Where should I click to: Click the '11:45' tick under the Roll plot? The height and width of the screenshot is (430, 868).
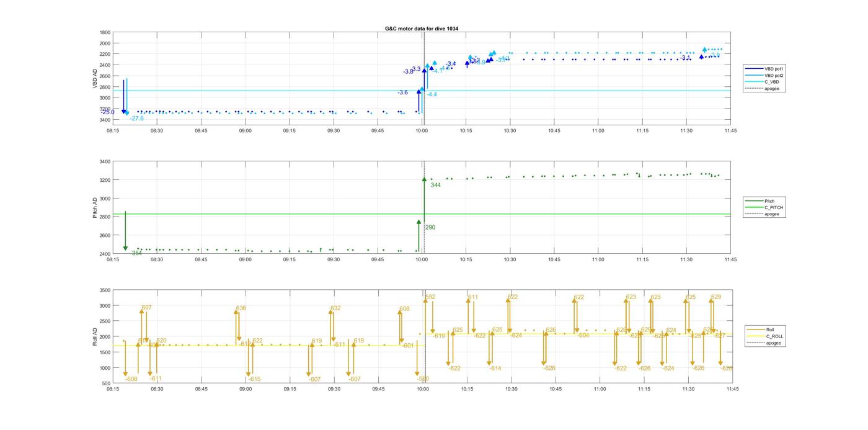click(732, 389)
